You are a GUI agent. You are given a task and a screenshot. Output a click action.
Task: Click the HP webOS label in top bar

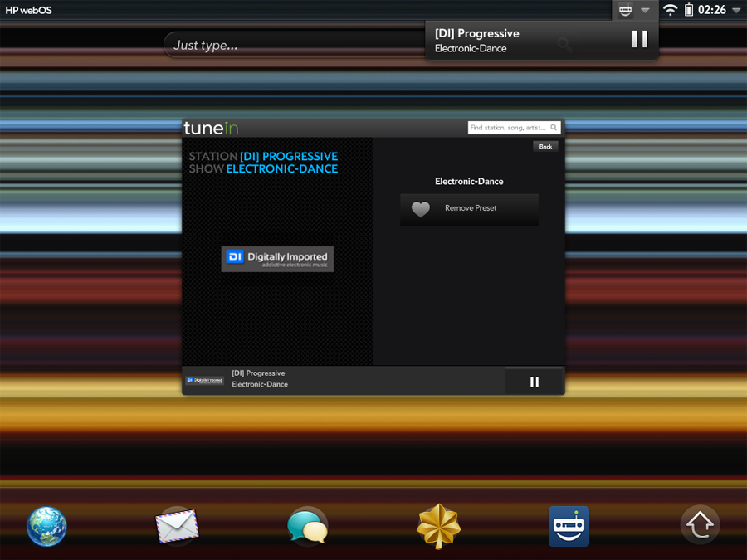[28, 10]
